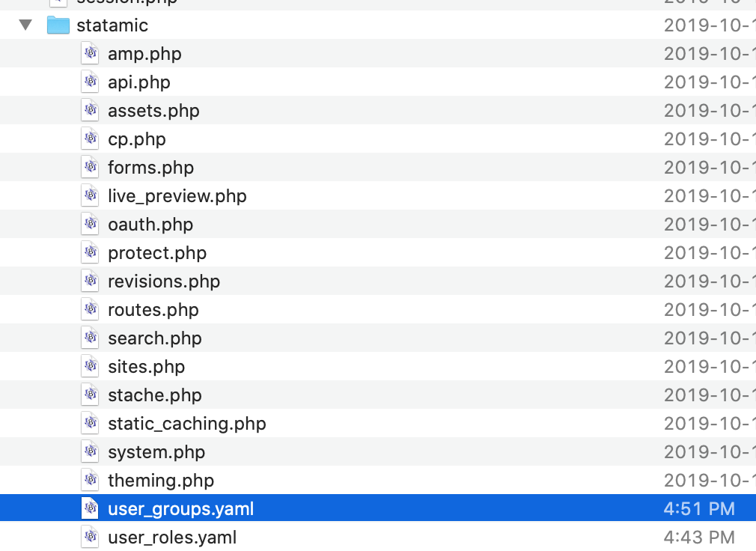Click the icon next to search.php
Viewport: 756px width, 551px height.
point(90,338)
